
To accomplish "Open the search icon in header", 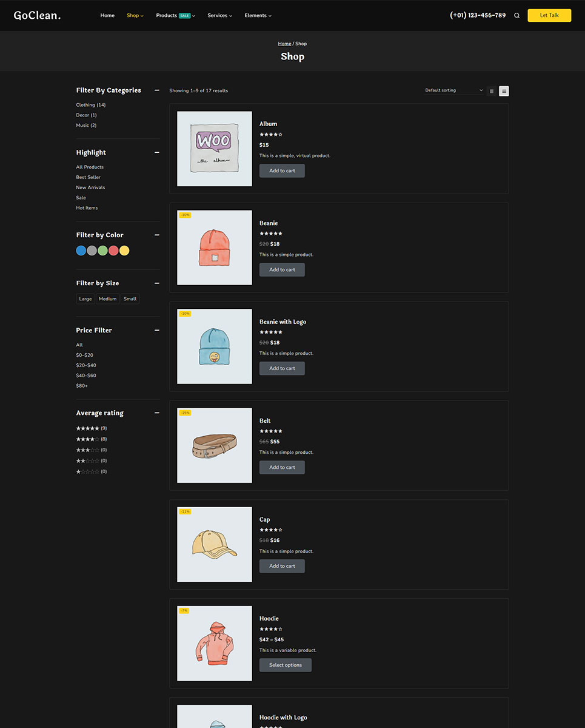I will tap(516, 16).
